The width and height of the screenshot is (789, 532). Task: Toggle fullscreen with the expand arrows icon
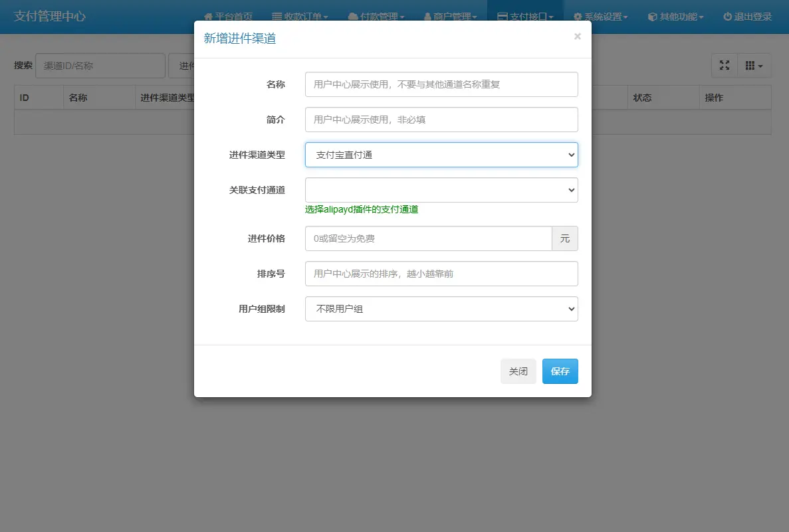point(724,65)
